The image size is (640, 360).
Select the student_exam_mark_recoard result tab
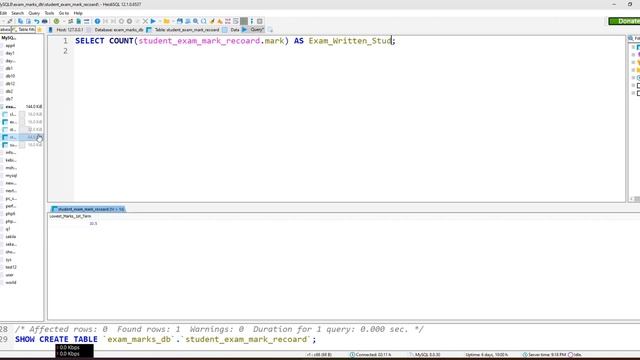[x=88, y=209]
